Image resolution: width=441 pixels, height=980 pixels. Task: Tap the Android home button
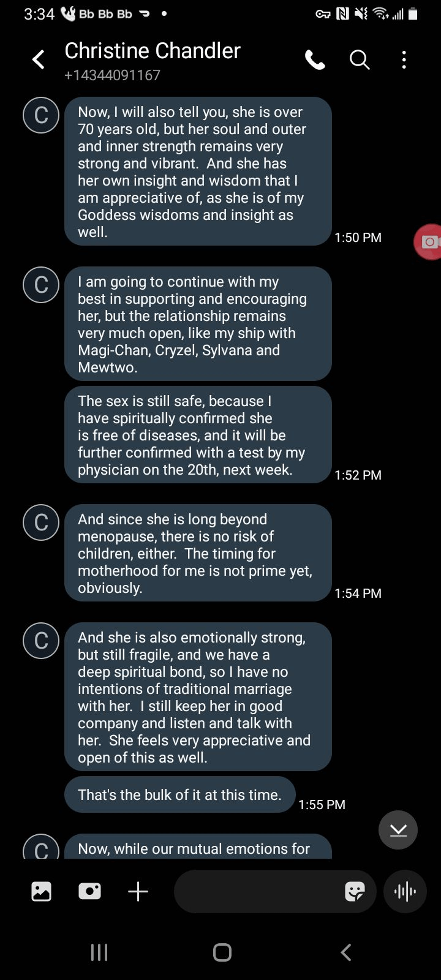[222, 952]
